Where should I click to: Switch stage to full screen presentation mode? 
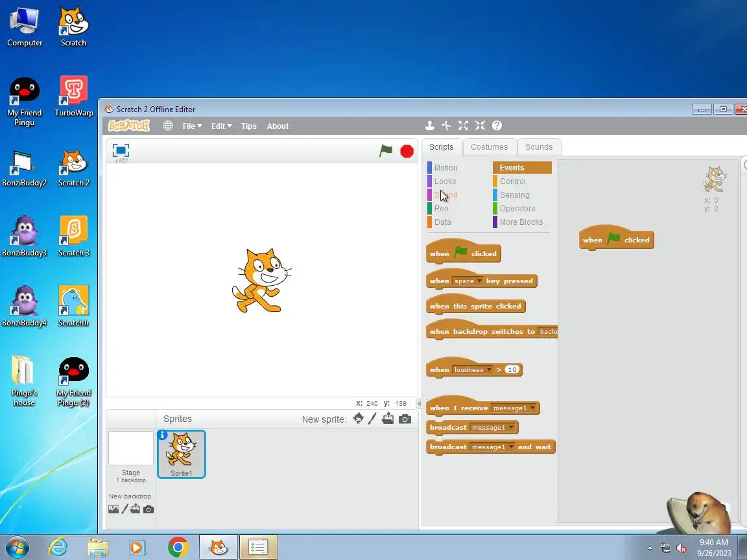121,150
